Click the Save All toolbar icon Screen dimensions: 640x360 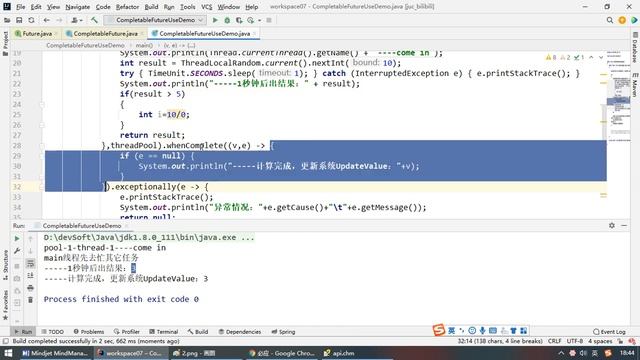pos(19,20)
